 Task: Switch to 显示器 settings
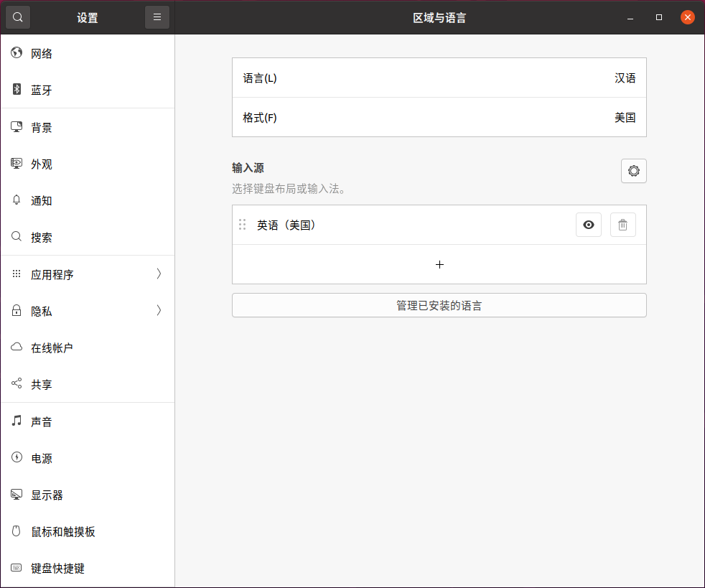(x=88, y=495)
